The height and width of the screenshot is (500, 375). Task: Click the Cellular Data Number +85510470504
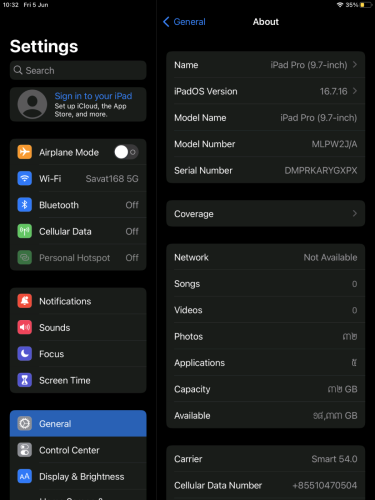coord(325,485)
